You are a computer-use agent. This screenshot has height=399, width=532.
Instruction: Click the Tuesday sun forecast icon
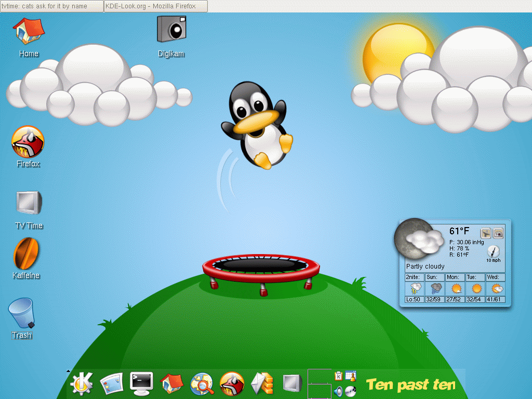coord(476,289)
